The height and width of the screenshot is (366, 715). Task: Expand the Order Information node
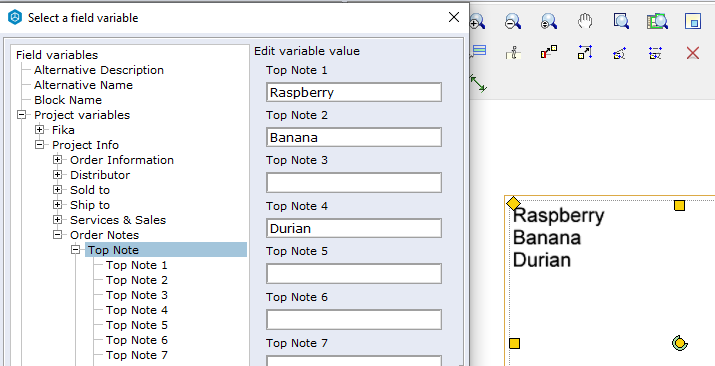[x=57, y=160]
